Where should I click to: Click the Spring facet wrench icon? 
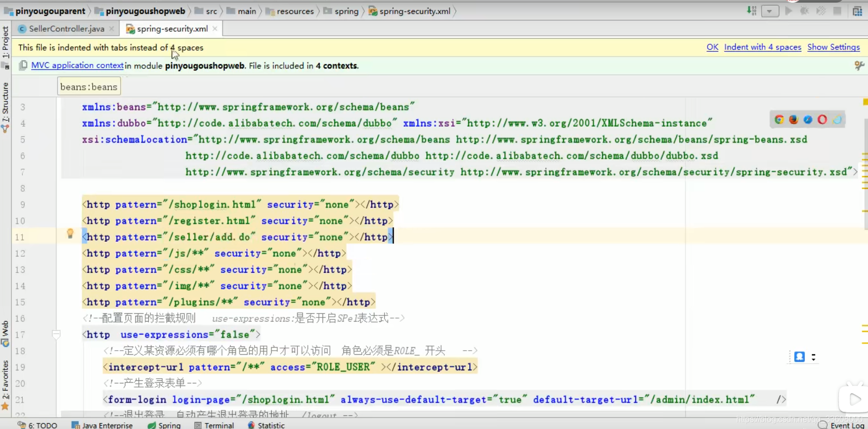pyautogui.click(x=859, y=65)
